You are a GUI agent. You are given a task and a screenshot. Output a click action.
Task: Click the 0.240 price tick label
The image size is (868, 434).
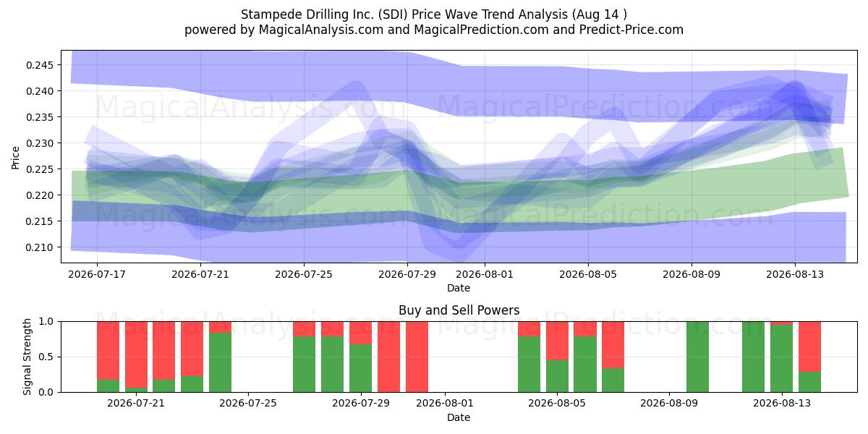tap(40, 91)
